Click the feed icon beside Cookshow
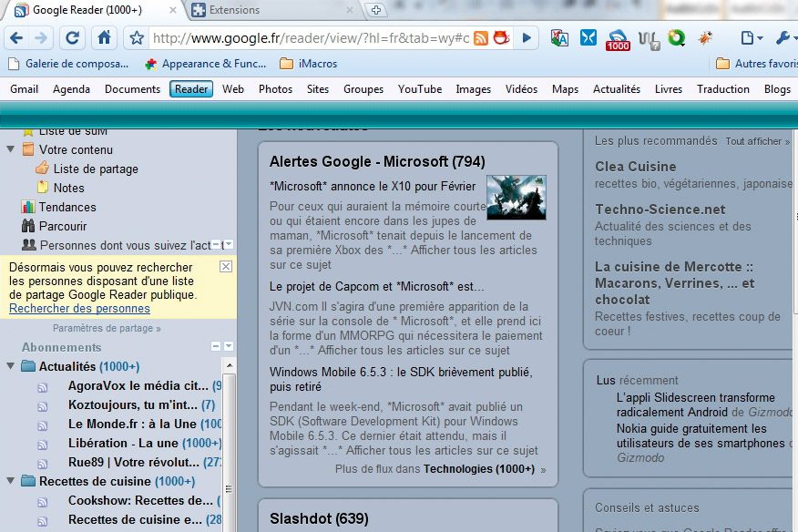Screen dimensions: 798x532 (x=43, y=502)
